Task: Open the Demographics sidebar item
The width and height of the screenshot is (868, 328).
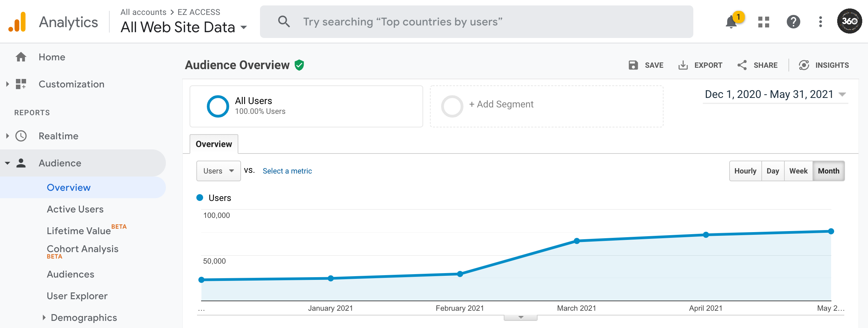Action: click(84, 317)
